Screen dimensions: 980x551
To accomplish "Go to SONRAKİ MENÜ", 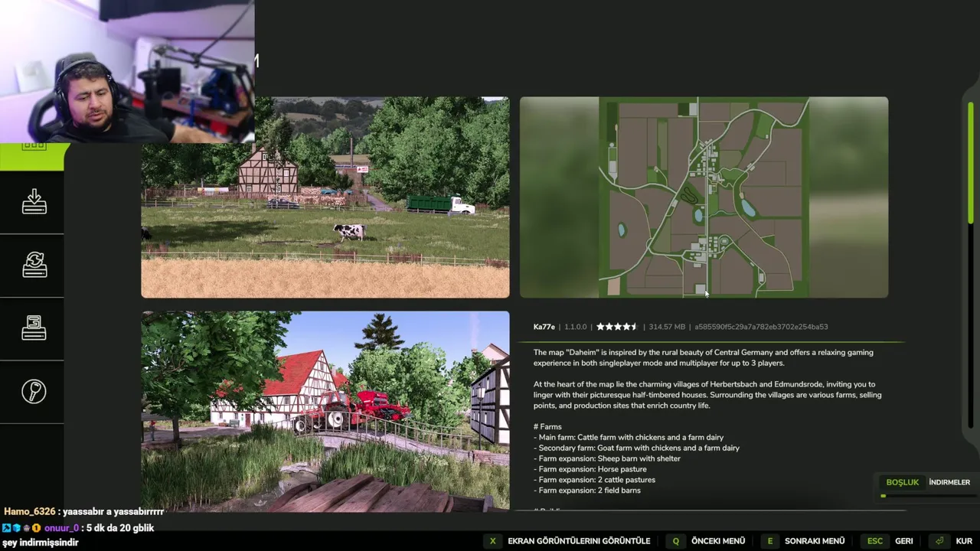I will [x=815, y=541].
